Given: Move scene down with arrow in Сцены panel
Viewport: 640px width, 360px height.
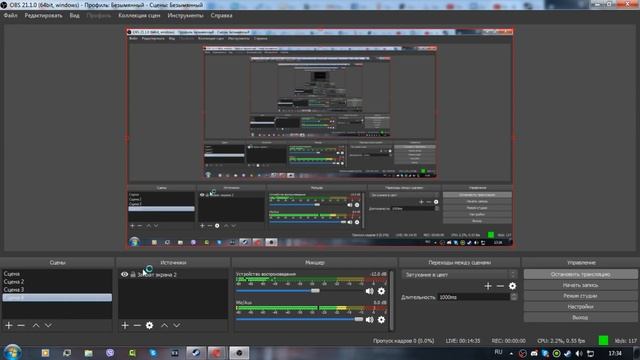Looking at the screenshot, I should 48,325.
